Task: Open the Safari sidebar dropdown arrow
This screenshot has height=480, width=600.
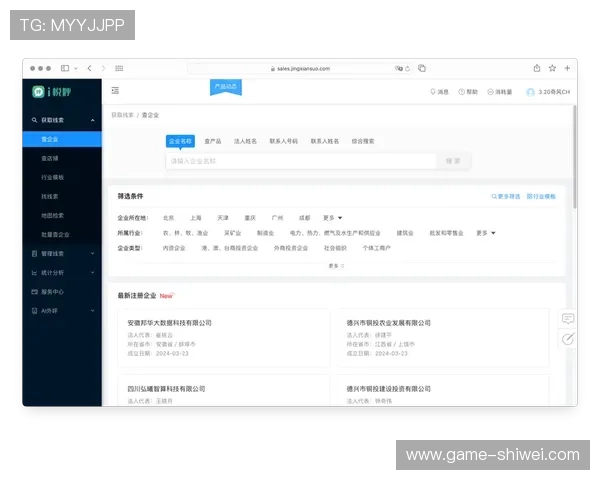Action: 76,69
